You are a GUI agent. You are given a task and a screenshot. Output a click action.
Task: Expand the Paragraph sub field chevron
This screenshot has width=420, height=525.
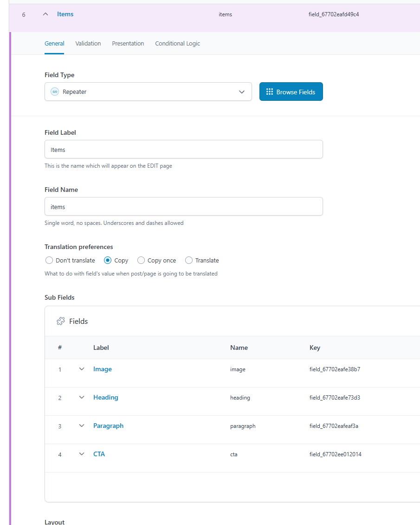coord(82,426)
